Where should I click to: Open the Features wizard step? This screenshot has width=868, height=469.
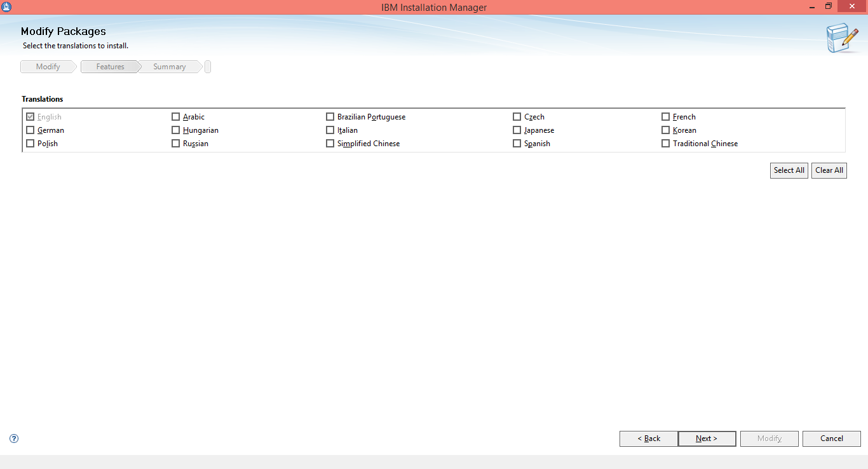click(x=111, y=67)
